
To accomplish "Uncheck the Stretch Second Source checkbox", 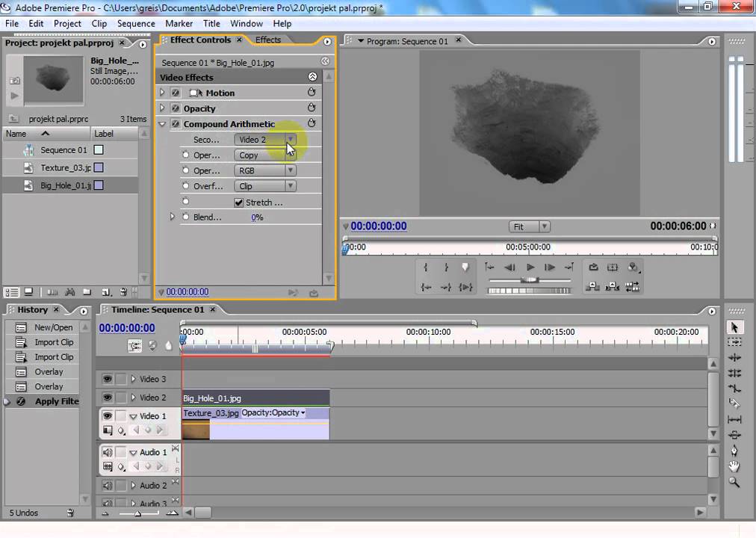I will click(239, 202).
